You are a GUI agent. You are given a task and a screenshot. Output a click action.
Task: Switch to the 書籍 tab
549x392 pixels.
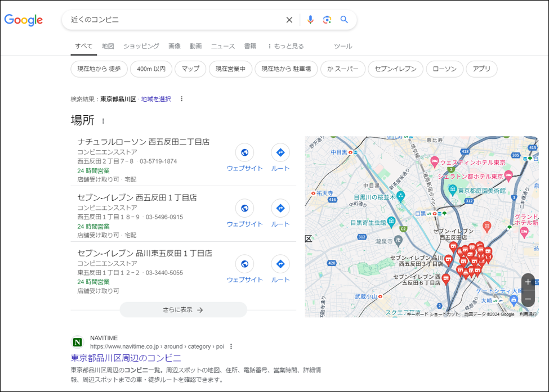pos(250,46)
